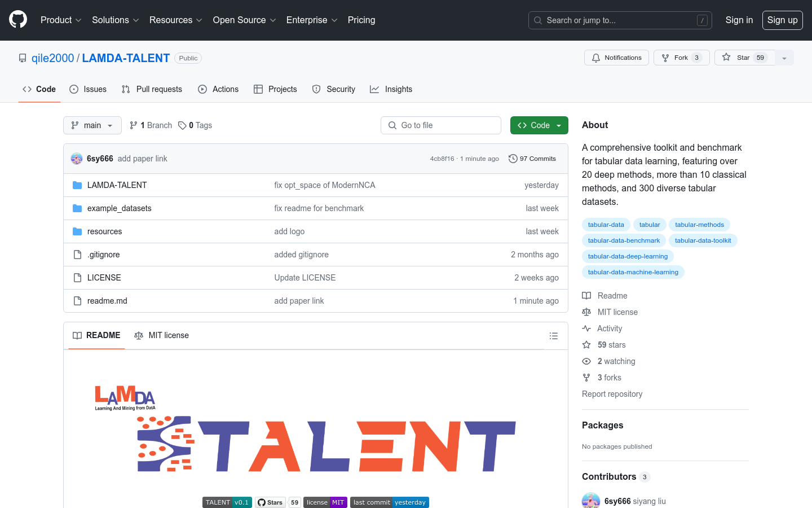Click the Notifications bell button
Image resolution: width=812 pixels, height=508 pixels.
pyautogui.click(x=616, y=58)
